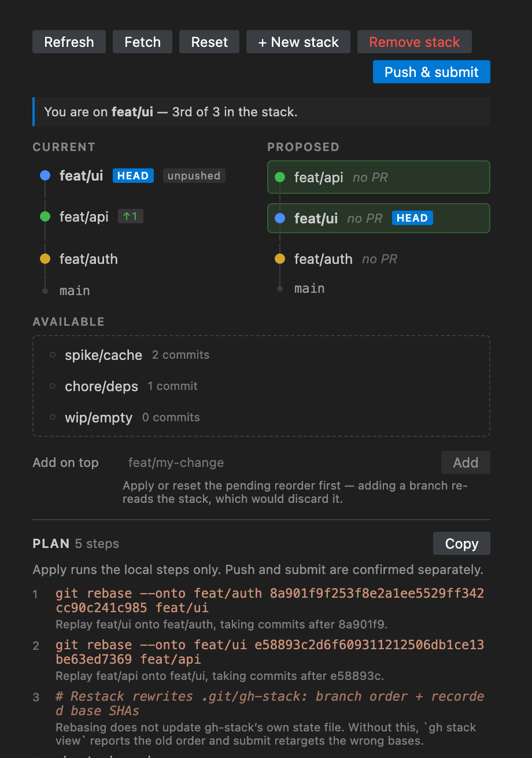Image resolution: width=532 pixels, height=758 pixels.
Task: Click the yellow dot beside Proposed feat/auth
Action: click(x=280, y=259)
